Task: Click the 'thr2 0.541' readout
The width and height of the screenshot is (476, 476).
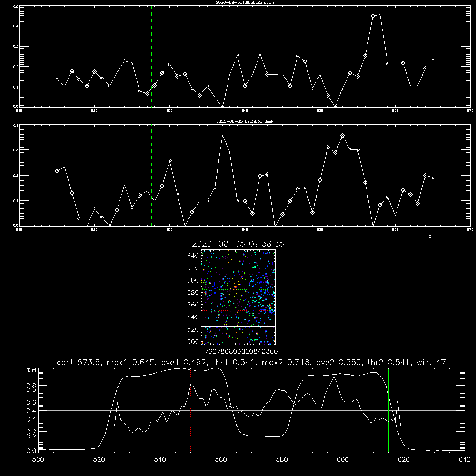Action: [389, 362]
